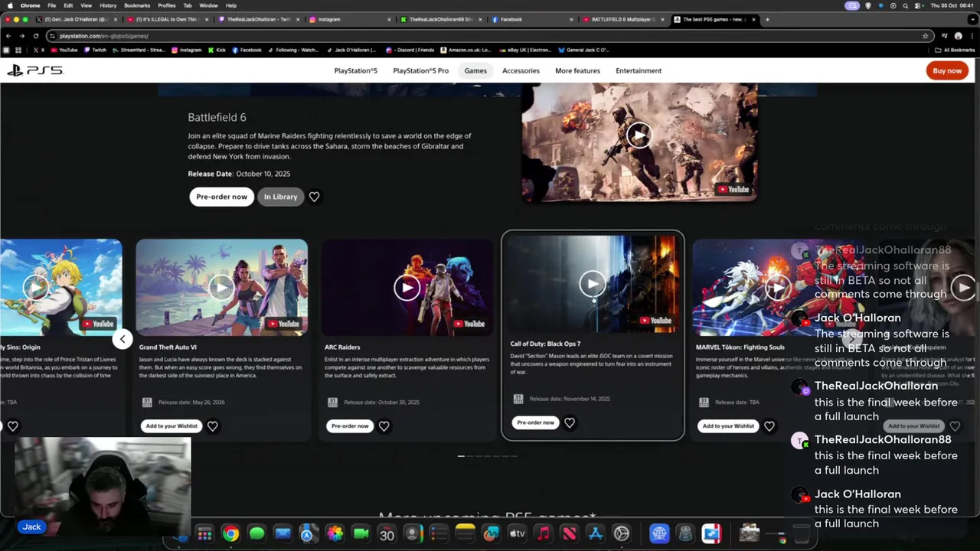Play the MARVEL Tōkon: Fighting Souls trailer

click(778, 287)
